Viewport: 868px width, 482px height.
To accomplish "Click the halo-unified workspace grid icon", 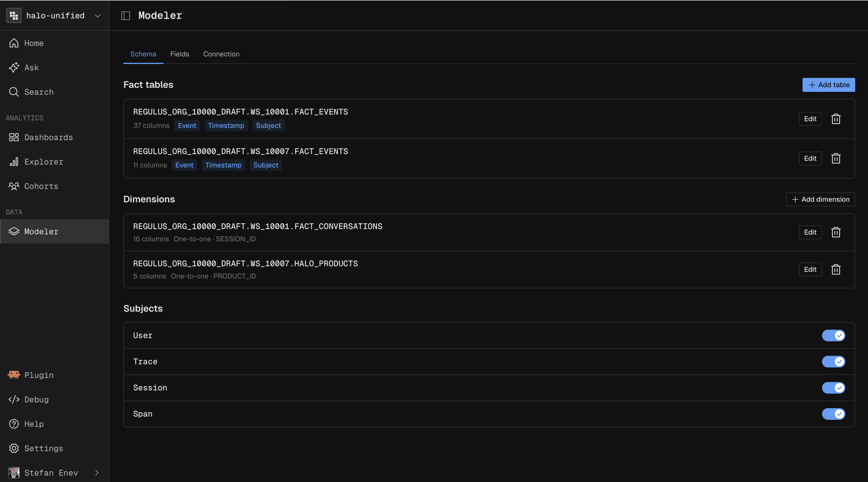I will pyautogui.click(x=14, y=15).
